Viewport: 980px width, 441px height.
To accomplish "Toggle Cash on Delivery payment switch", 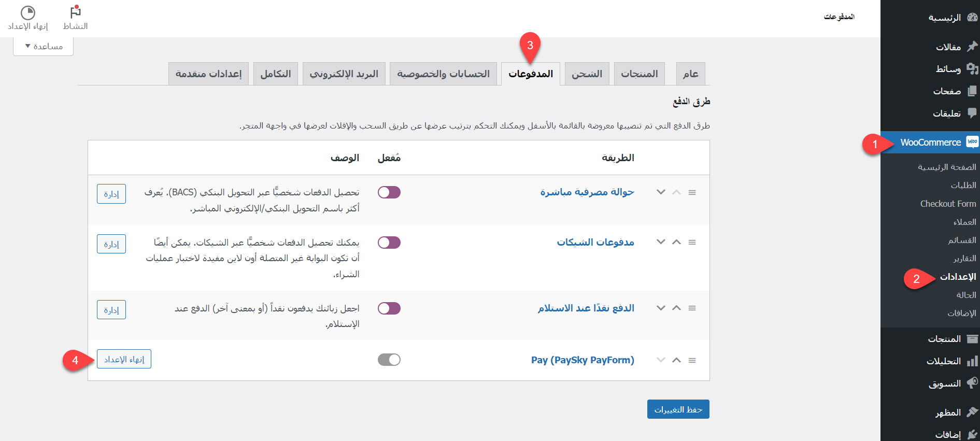I will coord(389,308).
